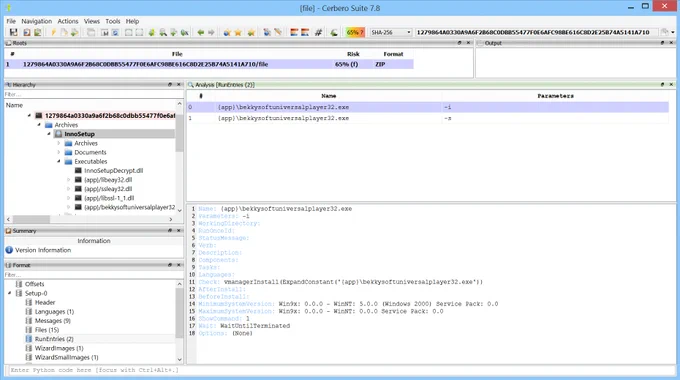The height and width of the screenshot is (380, 680).
Task: Click the gray forward arrow in toolbar
Action: 211,33
